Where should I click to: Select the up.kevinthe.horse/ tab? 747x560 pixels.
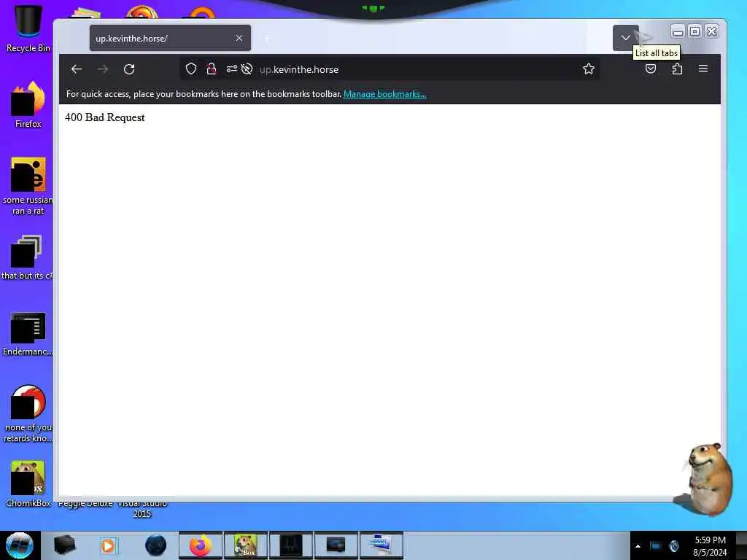click(x=170, y=38)
